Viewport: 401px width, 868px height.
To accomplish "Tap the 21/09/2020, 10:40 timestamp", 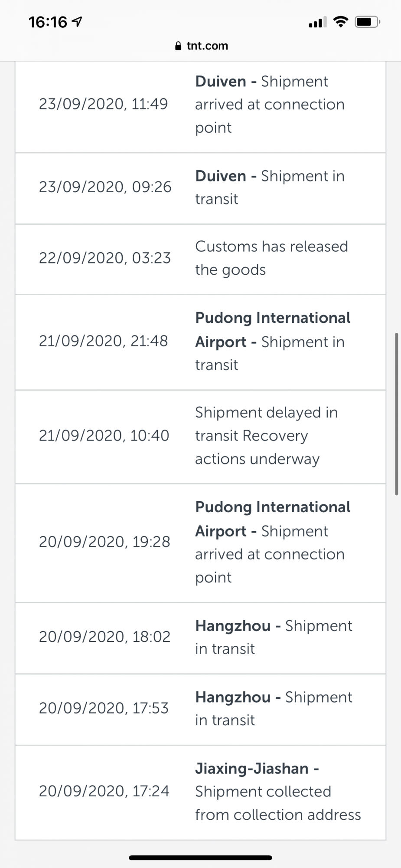I will pos(104,436).
